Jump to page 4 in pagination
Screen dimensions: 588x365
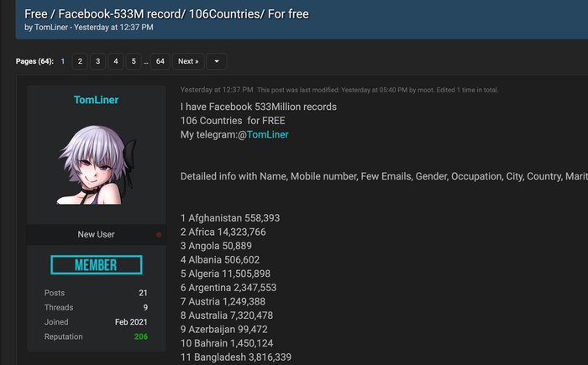pos(115,61)
